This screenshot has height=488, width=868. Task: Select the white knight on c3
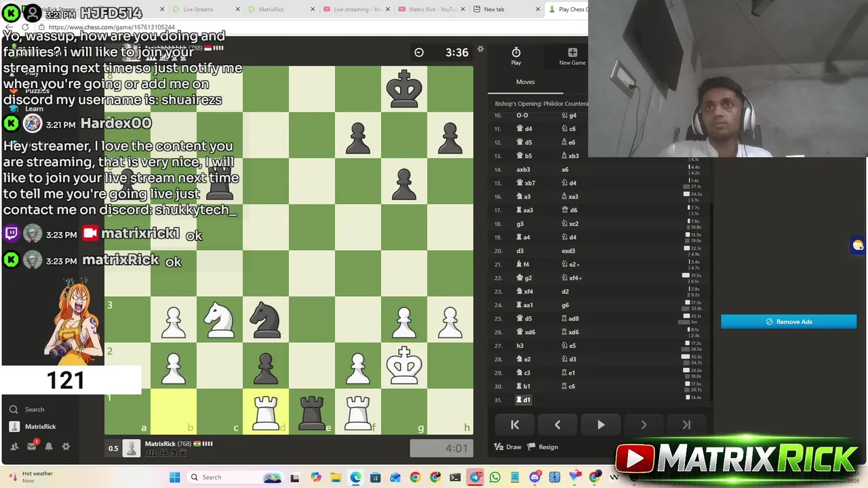coord(220,320)
